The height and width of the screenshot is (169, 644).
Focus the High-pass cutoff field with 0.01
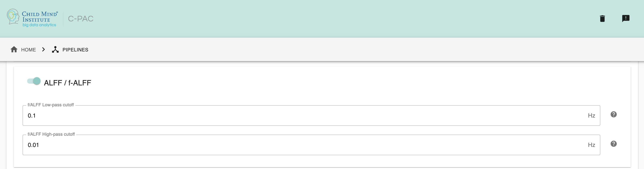(300, 145)
